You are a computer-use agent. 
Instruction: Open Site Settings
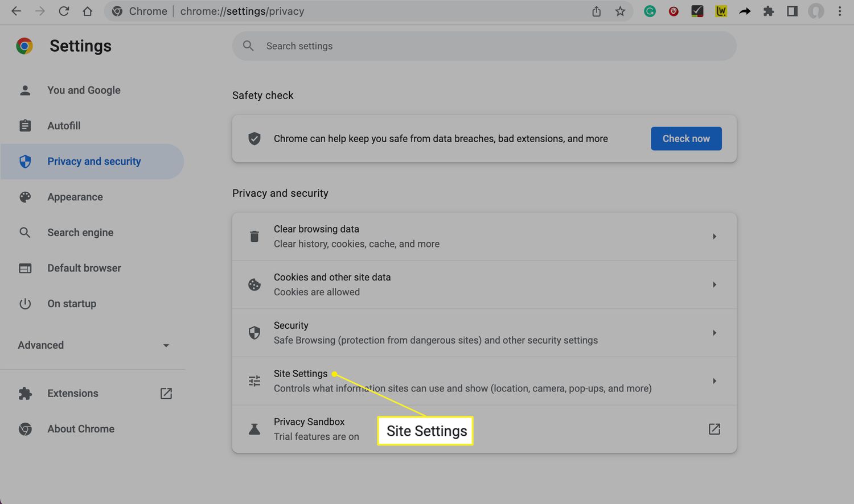[x=301, y=374]
